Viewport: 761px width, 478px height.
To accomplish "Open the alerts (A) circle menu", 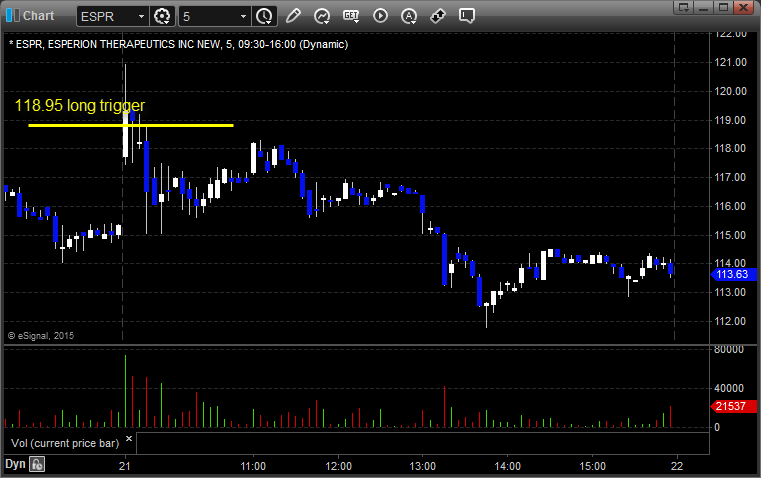I will click(409, 16).
